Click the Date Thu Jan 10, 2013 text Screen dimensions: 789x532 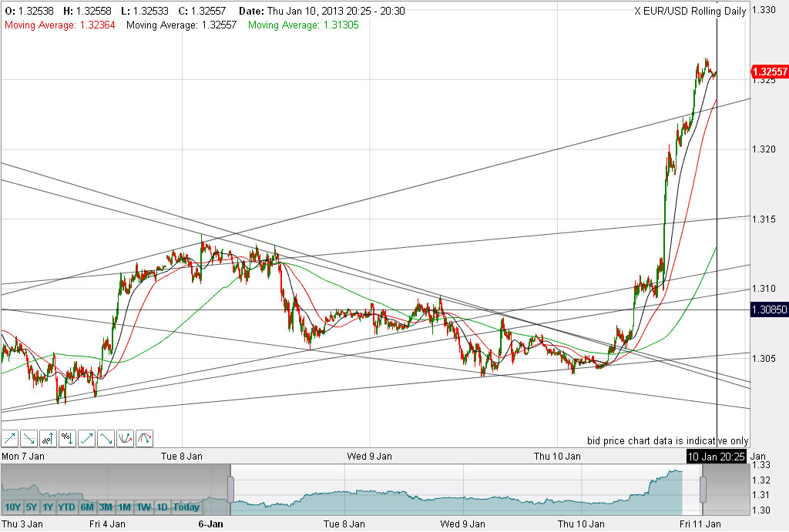tap(322, 11)
